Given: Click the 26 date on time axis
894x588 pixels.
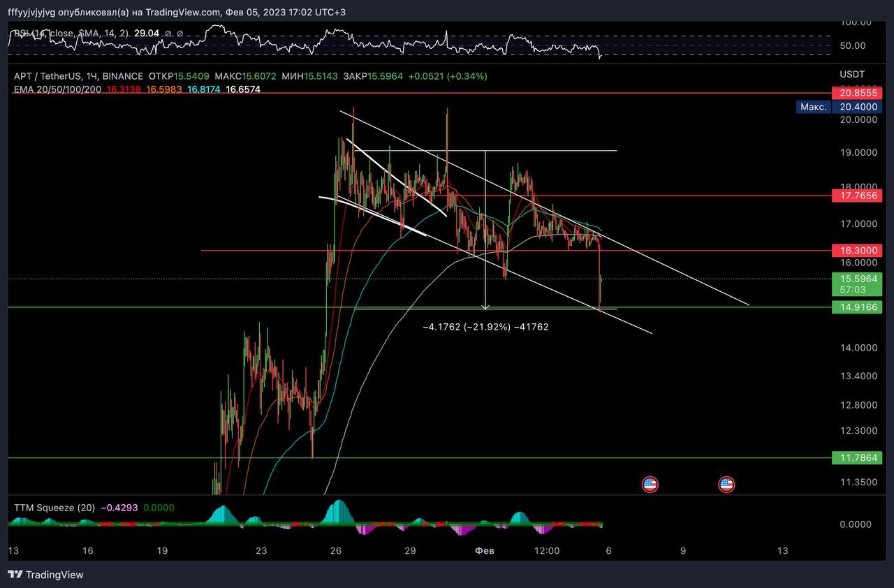Looking at the screenshot, I should 336,550.
